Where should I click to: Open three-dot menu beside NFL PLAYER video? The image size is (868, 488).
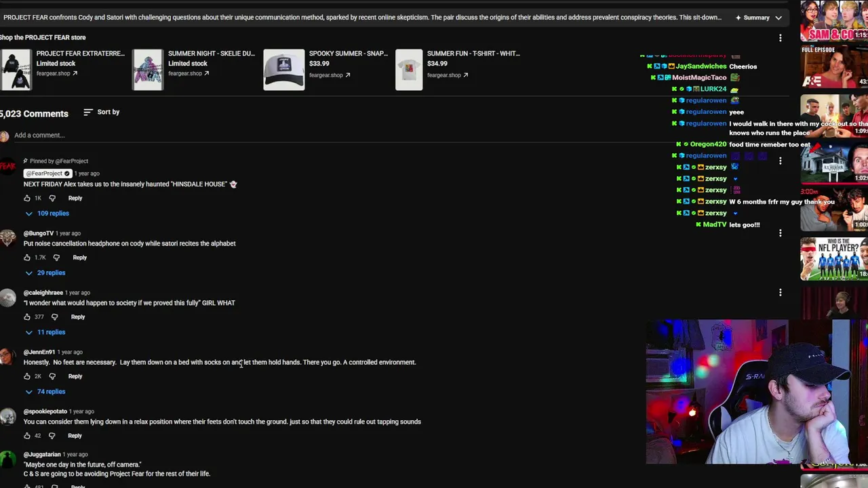click(780, 233)
